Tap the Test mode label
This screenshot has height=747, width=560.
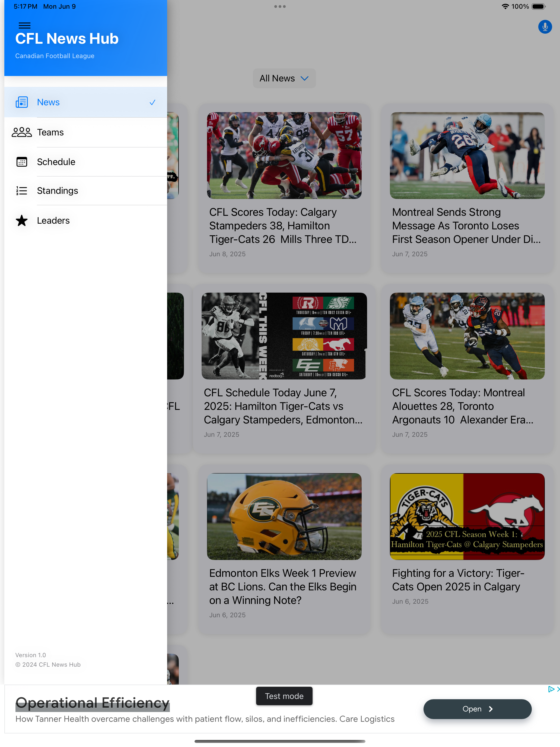click(x=284, y=696)
